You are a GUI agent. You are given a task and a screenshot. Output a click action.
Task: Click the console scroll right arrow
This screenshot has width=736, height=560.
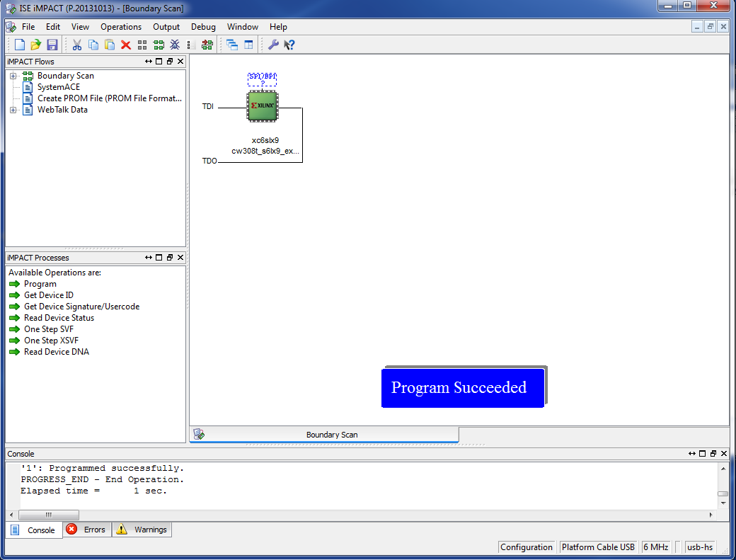click(x=711, y=515)
